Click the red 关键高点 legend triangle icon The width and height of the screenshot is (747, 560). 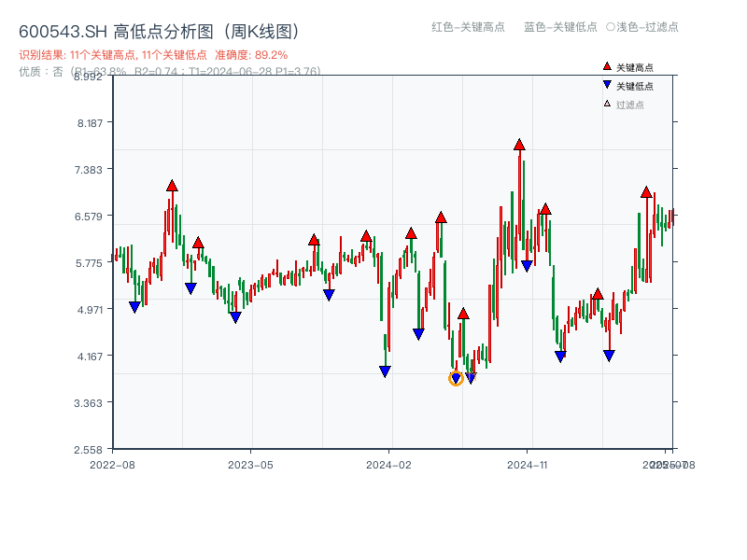coord(607,66)
